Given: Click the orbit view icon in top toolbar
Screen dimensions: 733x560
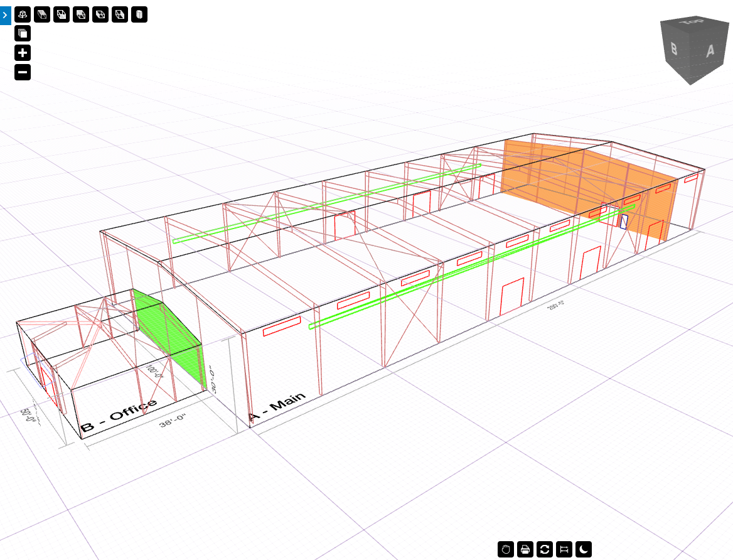Looking at the screenshot, I should pyautogui.click(x=23, y=14).
